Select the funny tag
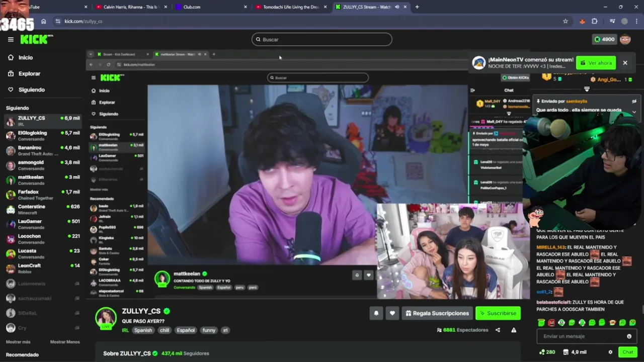The width and height of the screenshot is (644, 362). [209, 330]
